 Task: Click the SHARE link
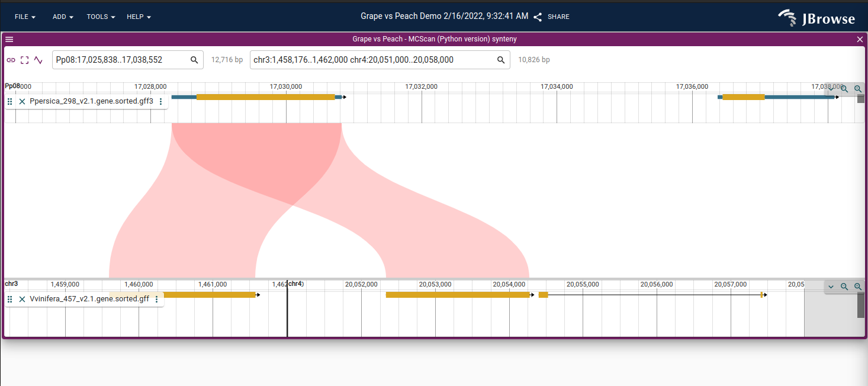coord(558,17)
